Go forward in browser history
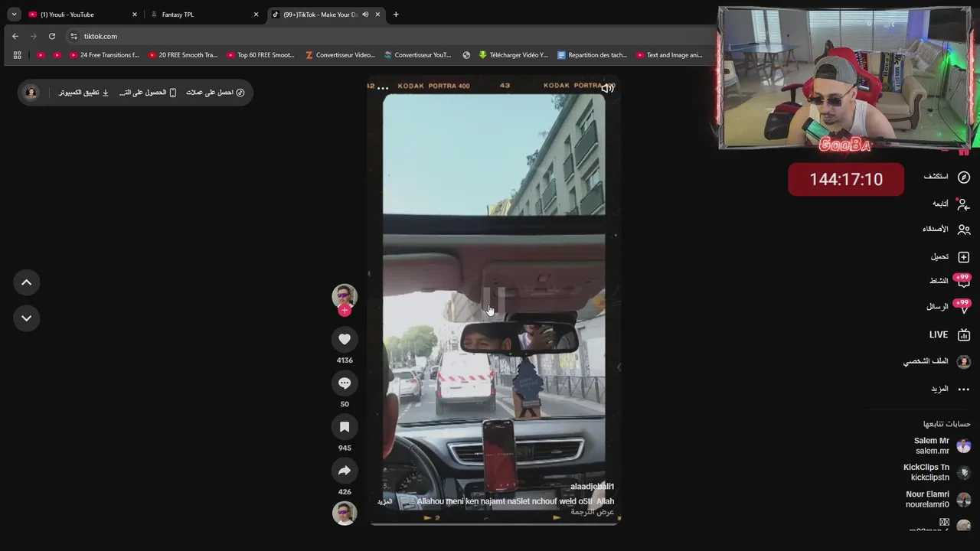 point(34,36)
